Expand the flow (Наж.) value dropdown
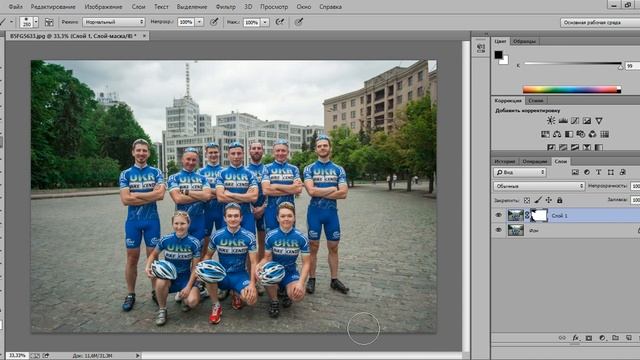 [x=265, y=22]
